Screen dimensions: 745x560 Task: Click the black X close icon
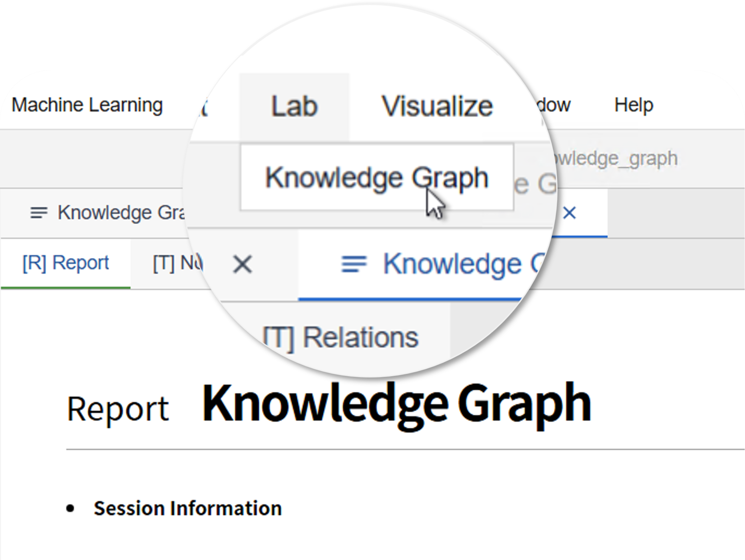(242, 264)
